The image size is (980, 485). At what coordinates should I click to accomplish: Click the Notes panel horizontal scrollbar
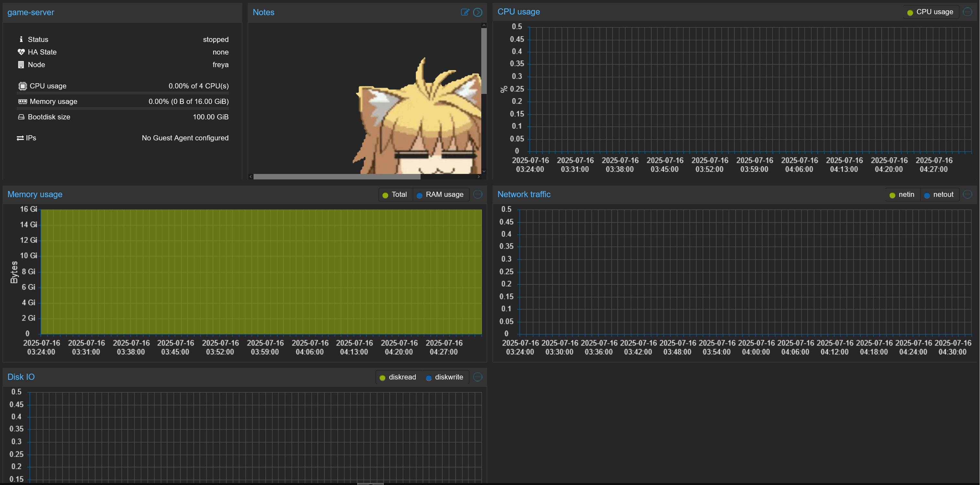click(x=337, y=177)
